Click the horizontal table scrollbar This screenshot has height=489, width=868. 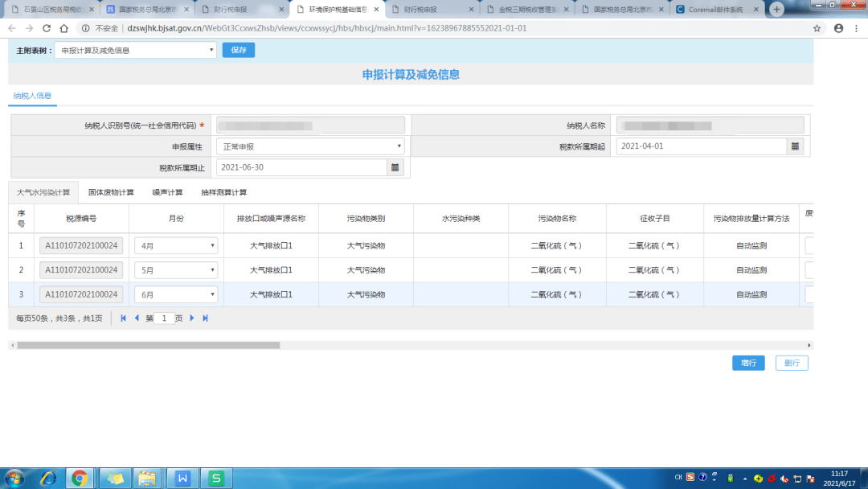[x=149, y=345]
